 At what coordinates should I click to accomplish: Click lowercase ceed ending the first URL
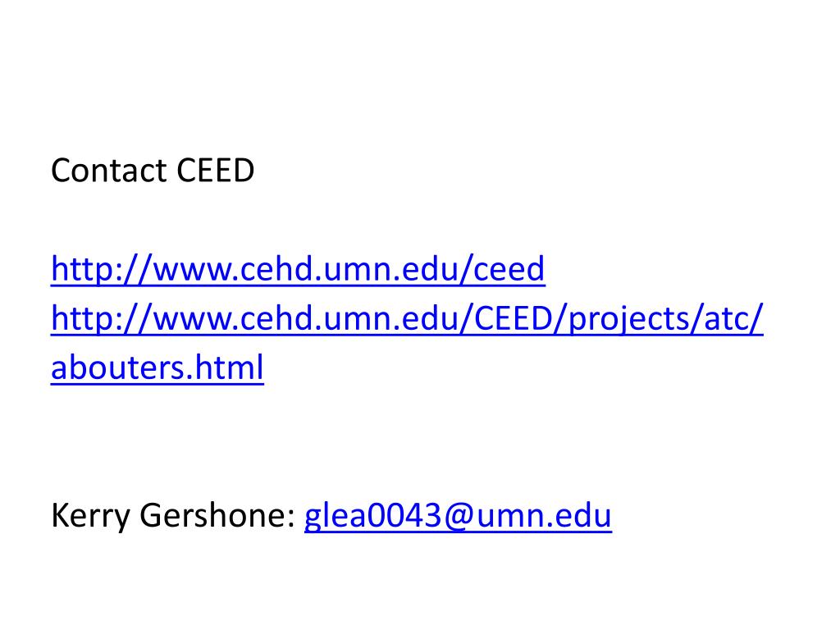[x=509, y=269]
